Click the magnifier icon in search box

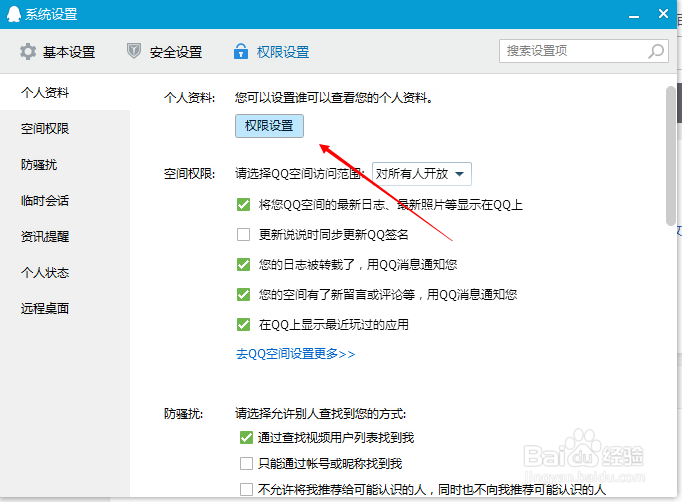click(656, 51)
